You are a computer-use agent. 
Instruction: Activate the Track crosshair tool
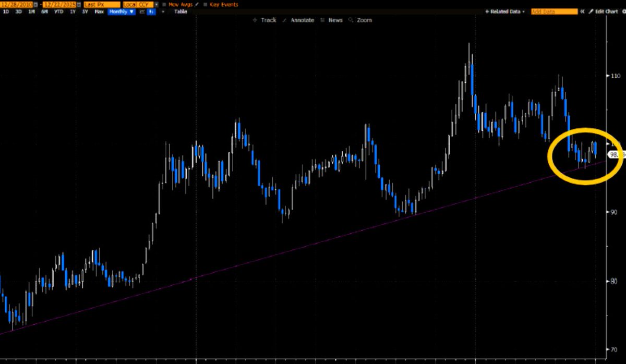coord(264,20)
